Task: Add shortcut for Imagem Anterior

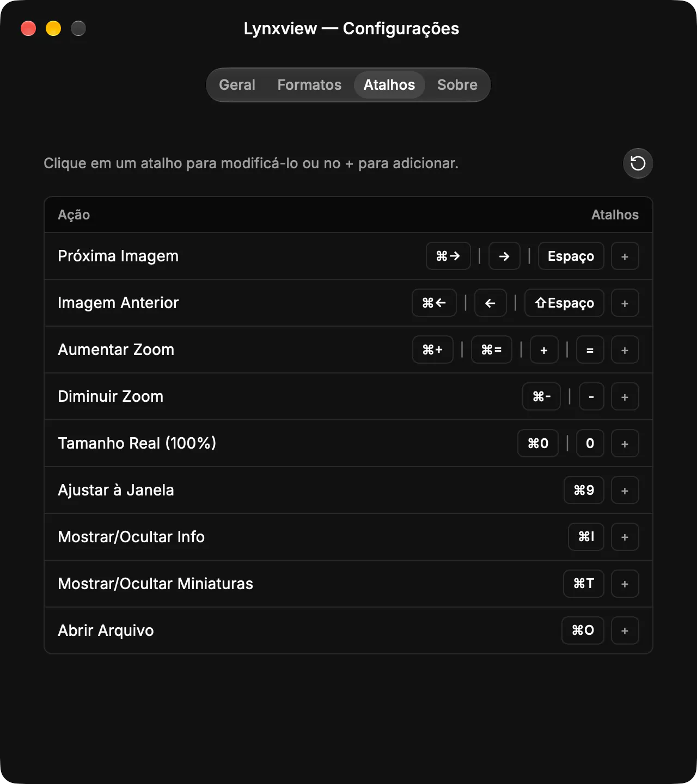Action: pyautogui.click(x=625, y=303)
